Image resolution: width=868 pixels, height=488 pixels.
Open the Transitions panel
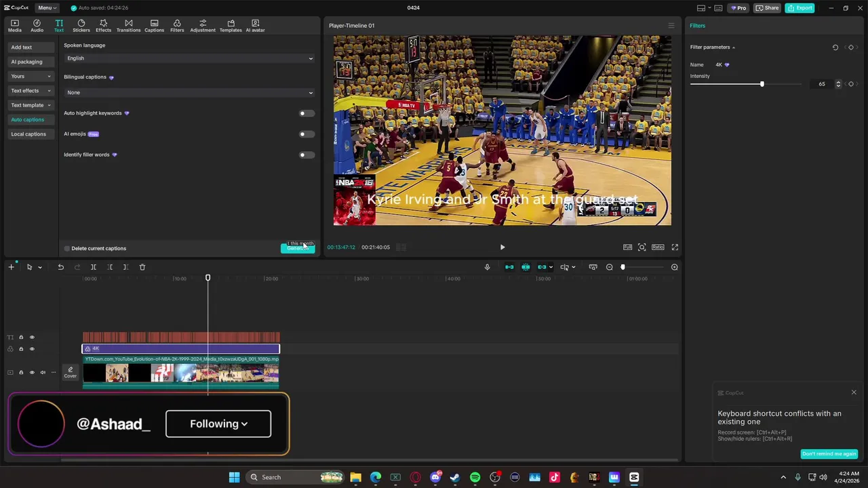[x=128, y=25]
